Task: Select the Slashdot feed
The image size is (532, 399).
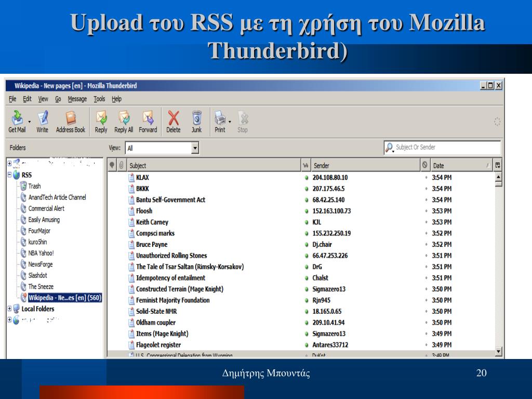Action: click(37, 275)
